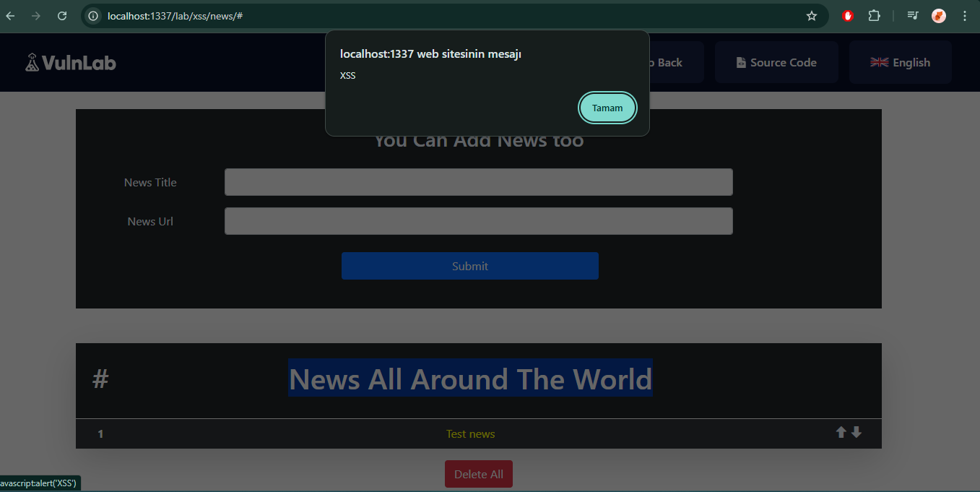Open the English language dropdown

click(900, 62)
